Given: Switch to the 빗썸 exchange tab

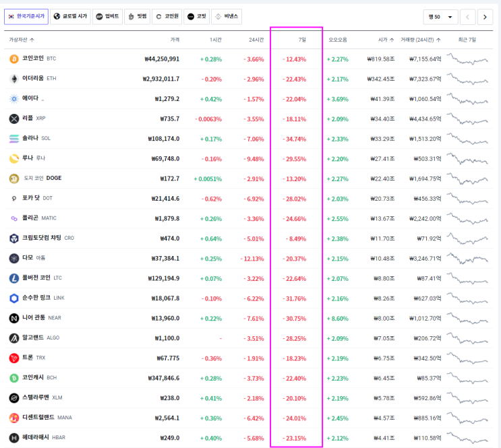Looking at the screenshot, I should point(137,17).
